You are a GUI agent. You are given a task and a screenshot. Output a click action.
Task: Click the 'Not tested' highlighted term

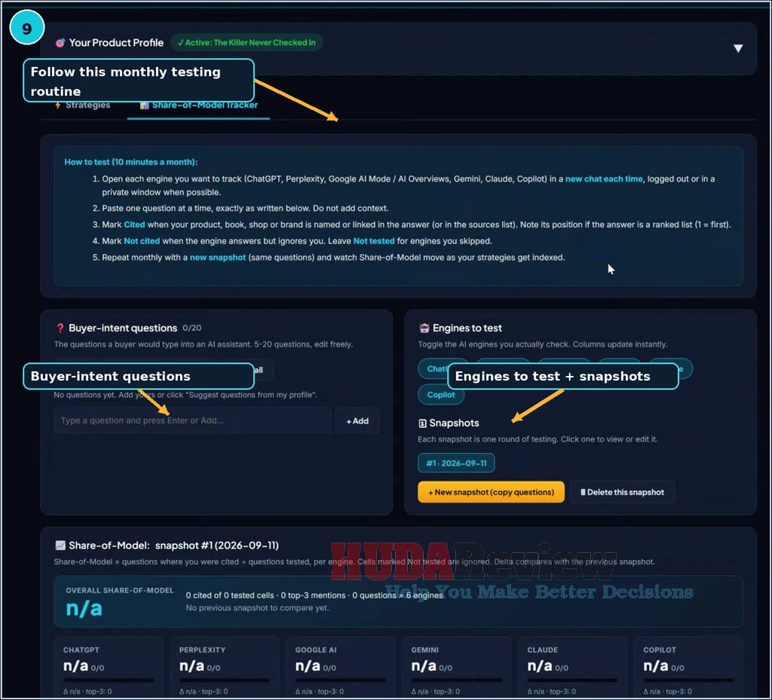pyautogui.click(x=374, y=241)
